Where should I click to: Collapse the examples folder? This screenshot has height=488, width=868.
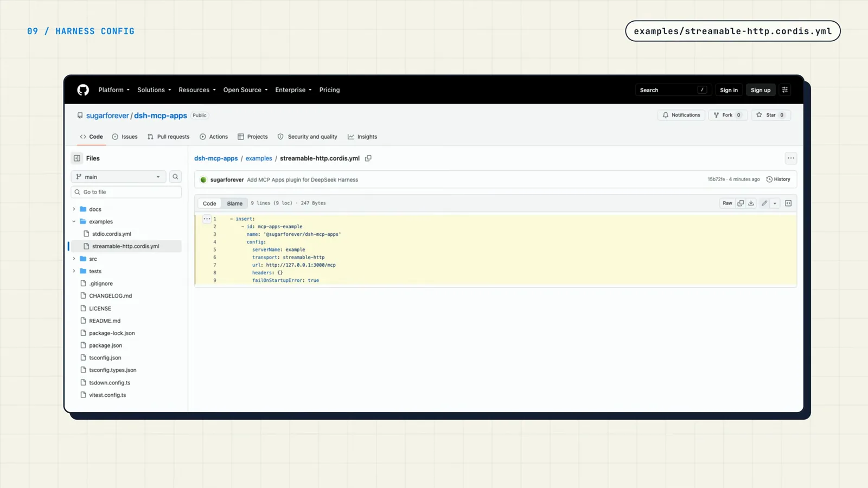[x=74, y=222]
